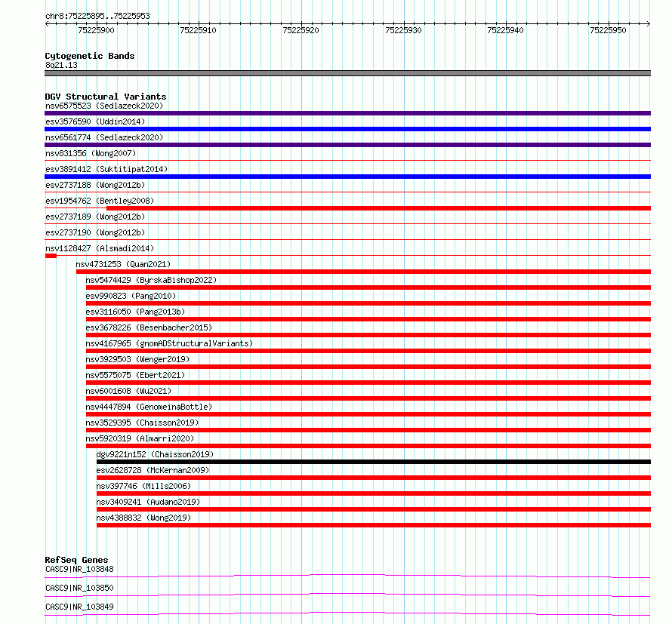Select the esv3576590 (Uddin2014) variant label
Image resolution: width=672 pixels, height=624 pixels.
point(95,121)
